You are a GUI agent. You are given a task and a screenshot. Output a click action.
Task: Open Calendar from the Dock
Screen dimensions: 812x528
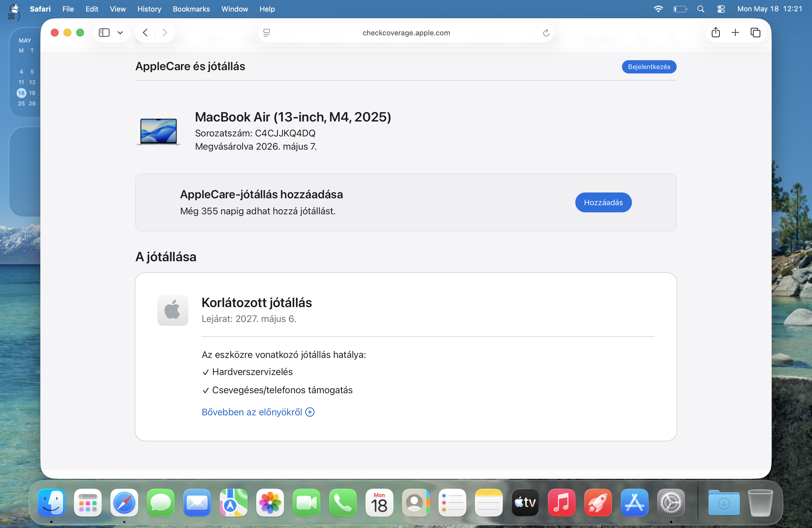point(379,503)
